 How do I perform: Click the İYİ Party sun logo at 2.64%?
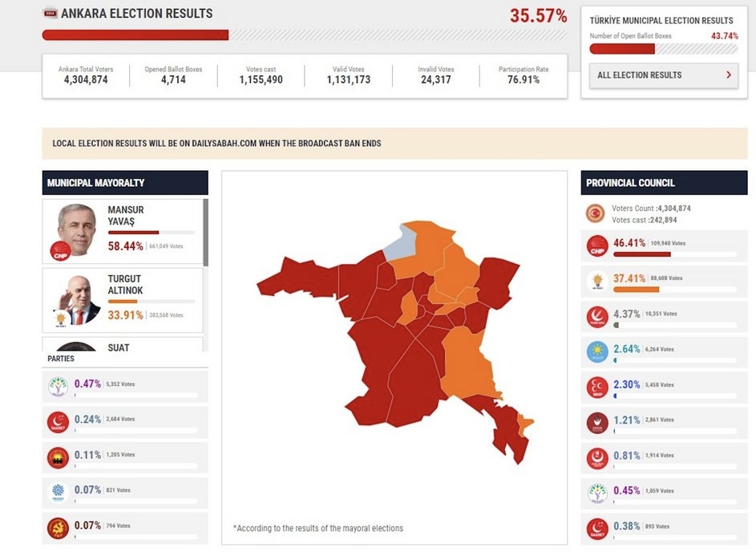point(597,352)
